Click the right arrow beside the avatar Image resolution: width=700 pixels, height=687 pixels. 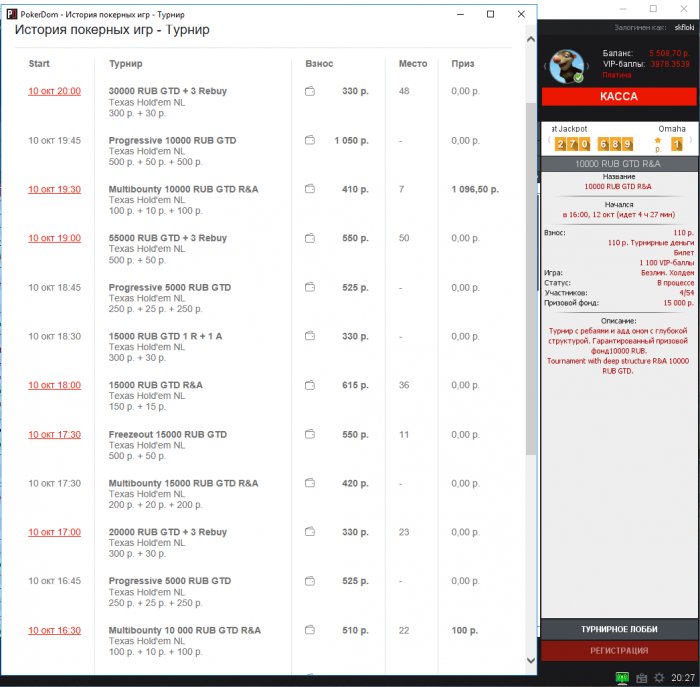588,66
